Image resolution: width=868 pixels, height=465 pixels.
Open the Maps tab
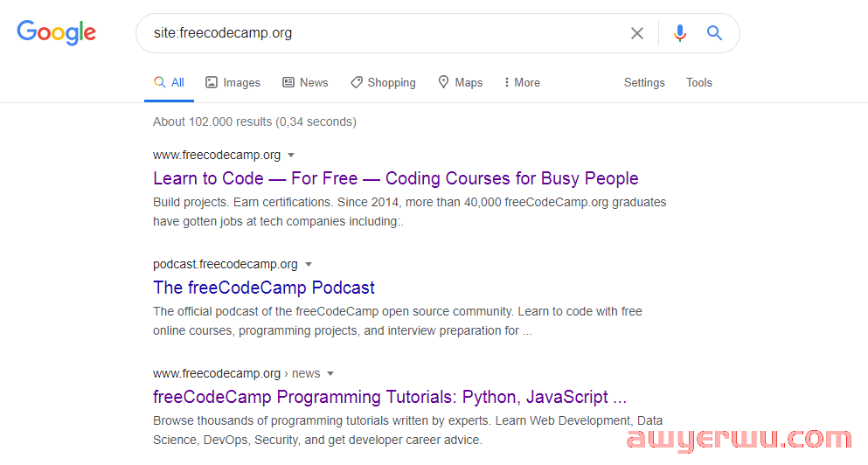tap(460, 82)
